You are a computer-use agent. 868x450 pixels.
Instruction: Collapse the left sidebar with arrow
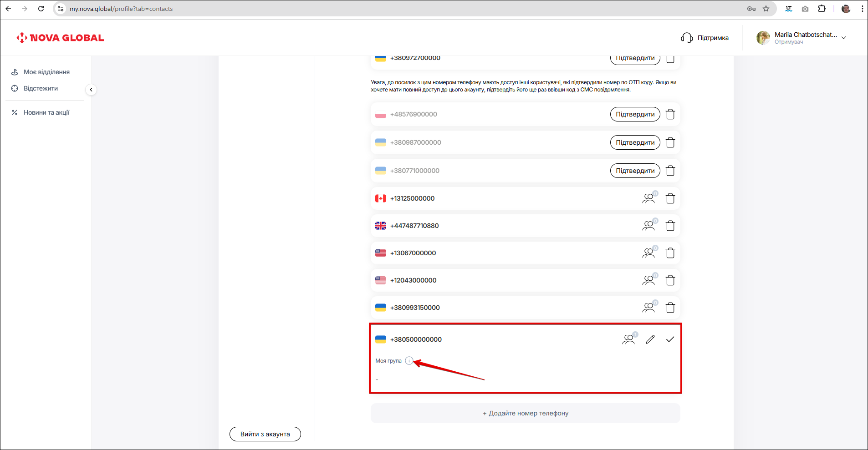91,90
